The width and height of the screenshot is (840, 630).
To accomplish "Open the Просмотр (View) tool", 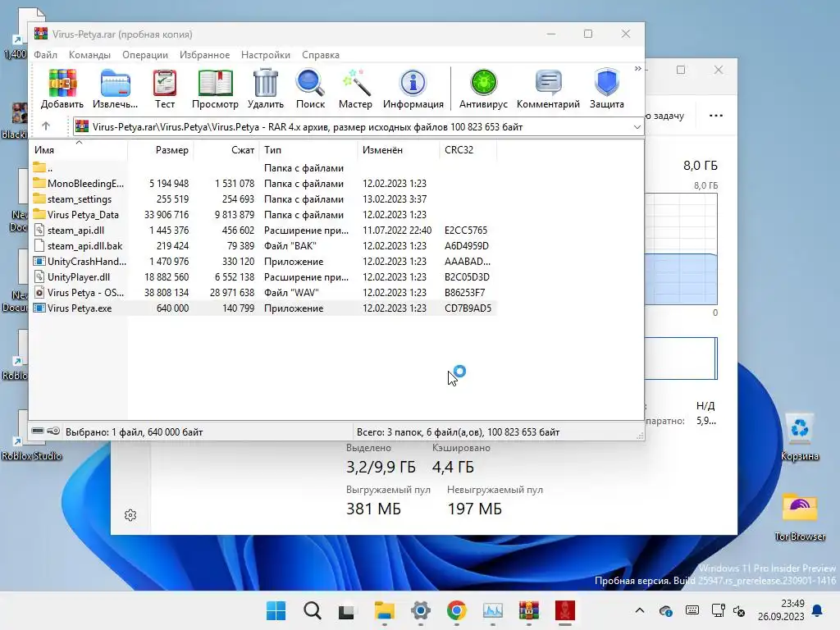I will [215, 89].
